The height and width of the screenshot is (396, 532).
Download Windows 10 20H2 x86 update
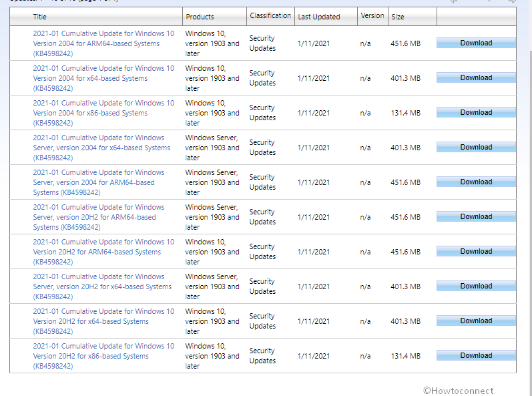coord(476,356)
